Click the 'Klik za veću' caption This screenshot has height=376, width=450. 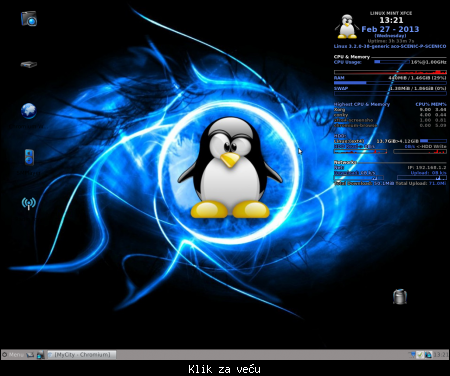[224, 369]
